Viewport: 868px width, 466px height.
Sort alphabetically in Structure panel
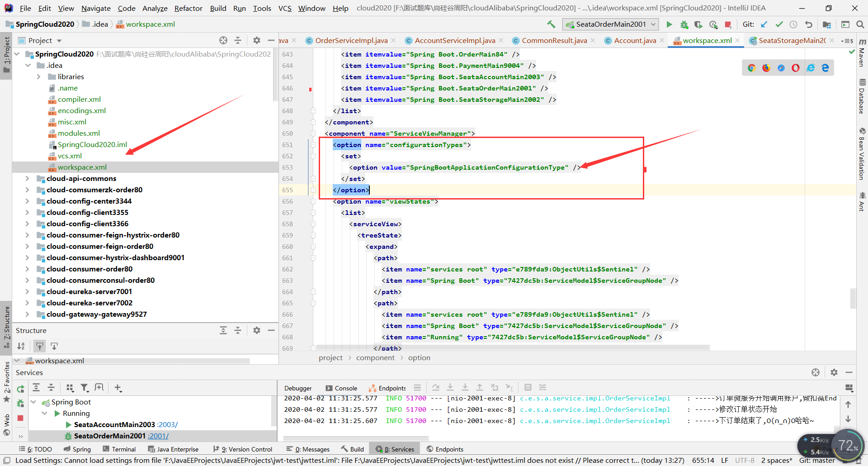21,346
